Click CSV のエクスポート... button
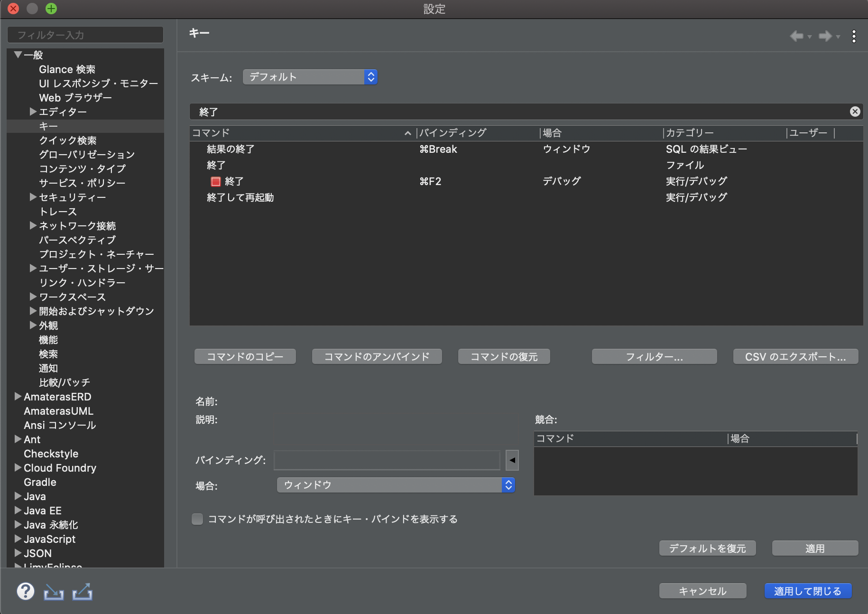The image size is (868, 614). click(796, 356)
